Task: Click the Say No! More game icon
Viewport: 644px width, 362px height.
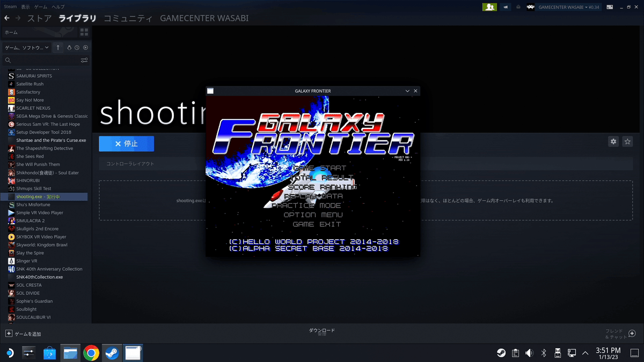Action: point(11,100)
